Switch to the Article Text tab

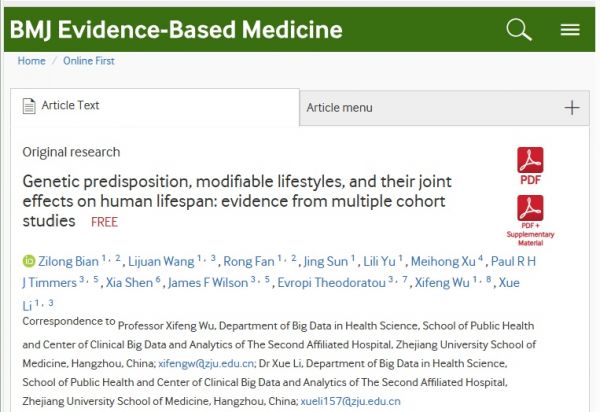pyautogui.click(x=68, y=106)
